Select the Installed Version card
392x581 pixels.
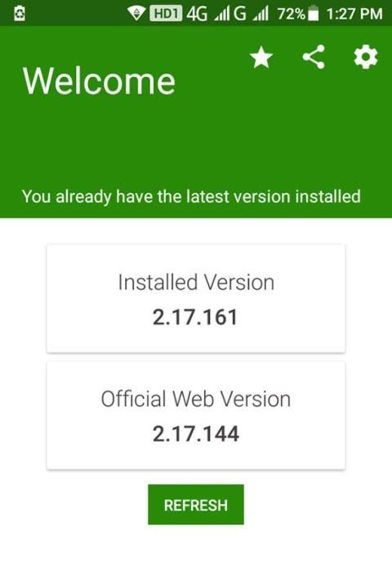pyautogui.click(x=196, y=298)
